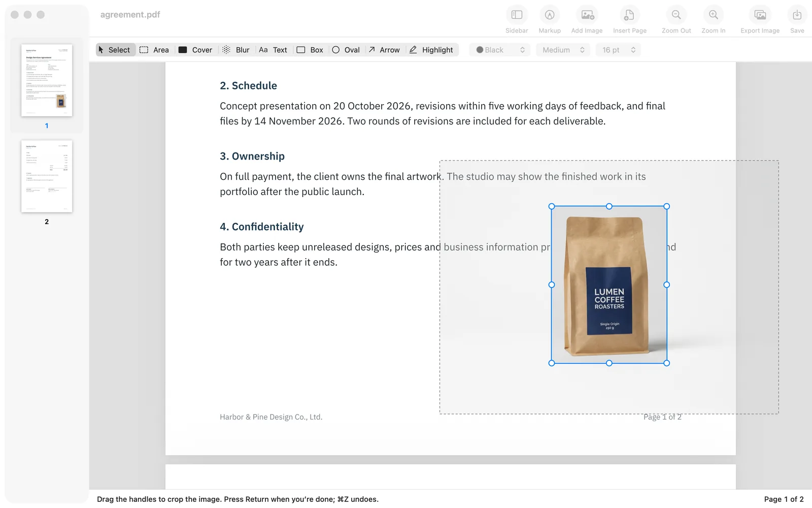
Task: Open page 1 thumbnail in sidebar
Action: [x=47, y=80]
